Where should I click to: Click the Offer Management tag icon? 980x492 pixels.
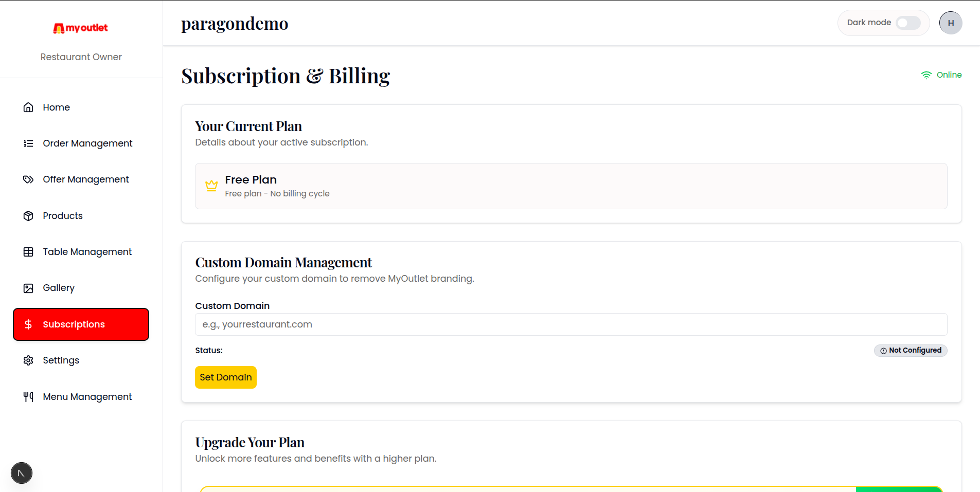pos(28,179)
